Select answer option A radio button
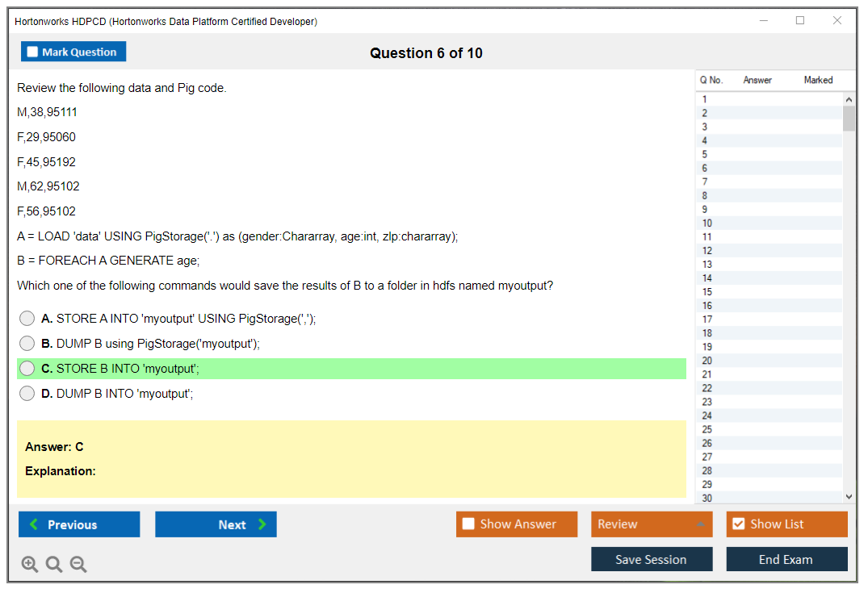 tap(27, 319)
